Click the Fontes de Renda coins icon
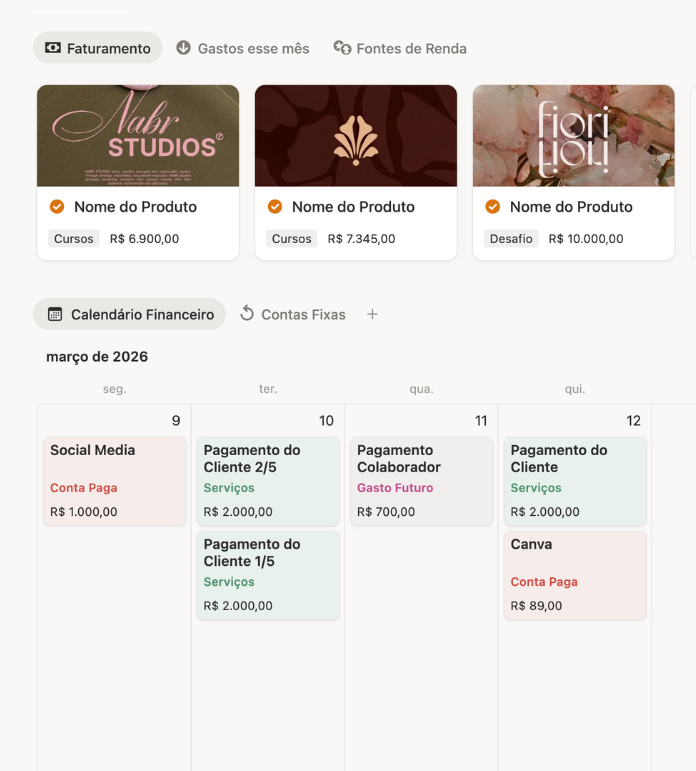Screen dimensions: 696x771 click(342, 48)
